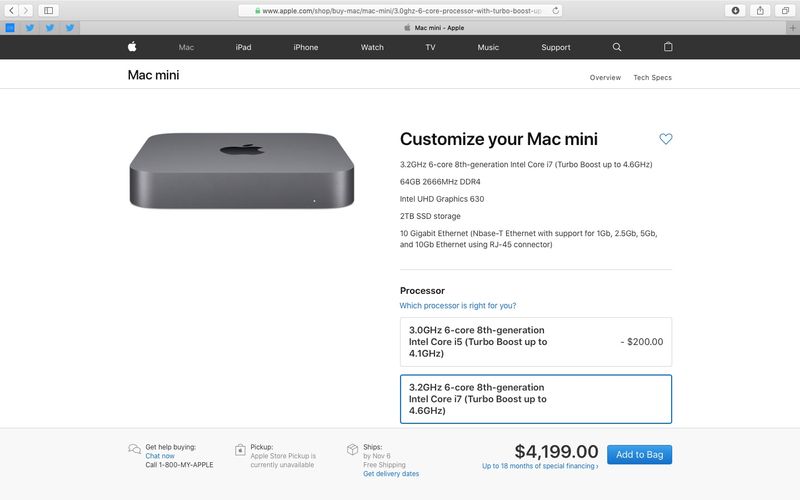Expand the special financing link chevron
Image resolution: width=800 pixels, height=500 pixels.
[597, 466]
